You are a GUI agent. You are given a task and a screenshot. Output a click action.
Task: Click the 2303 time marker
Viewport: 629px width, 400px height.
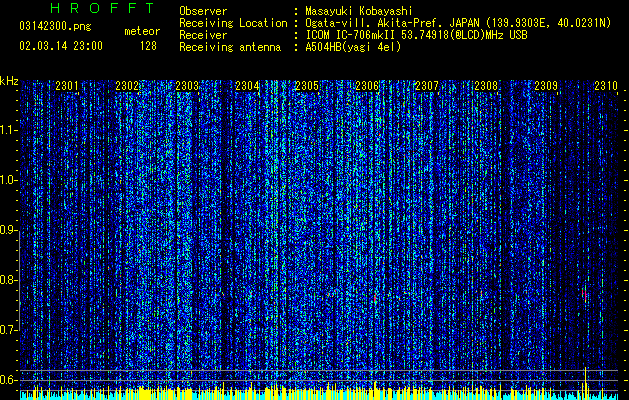187,86
